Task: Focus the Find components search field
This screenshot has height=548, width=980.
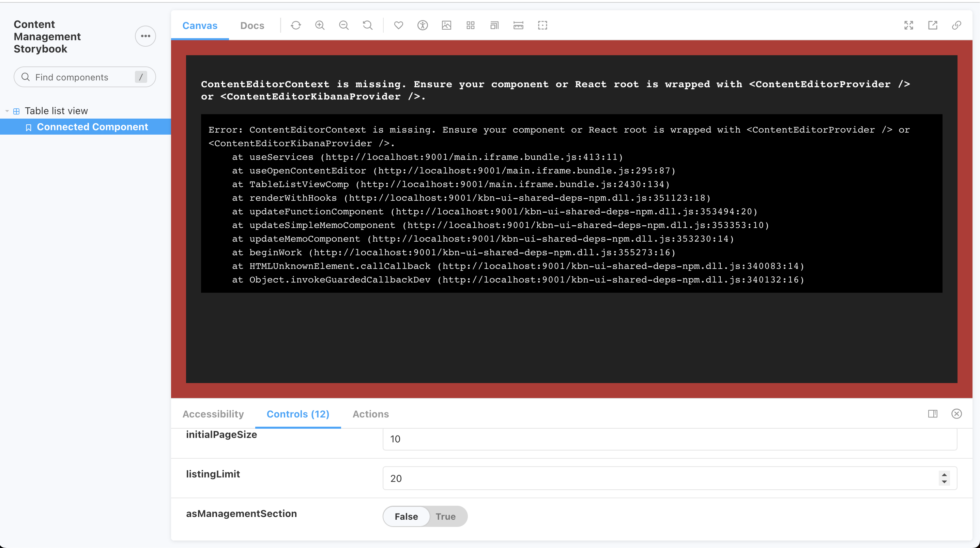Action: tap(85, 77)
